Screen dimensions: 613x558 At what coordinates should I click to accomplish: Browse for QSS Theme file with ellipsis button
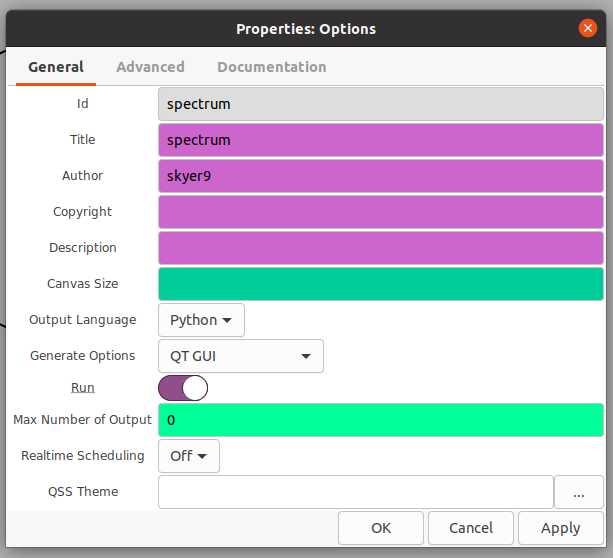click(x=579, y=492)
